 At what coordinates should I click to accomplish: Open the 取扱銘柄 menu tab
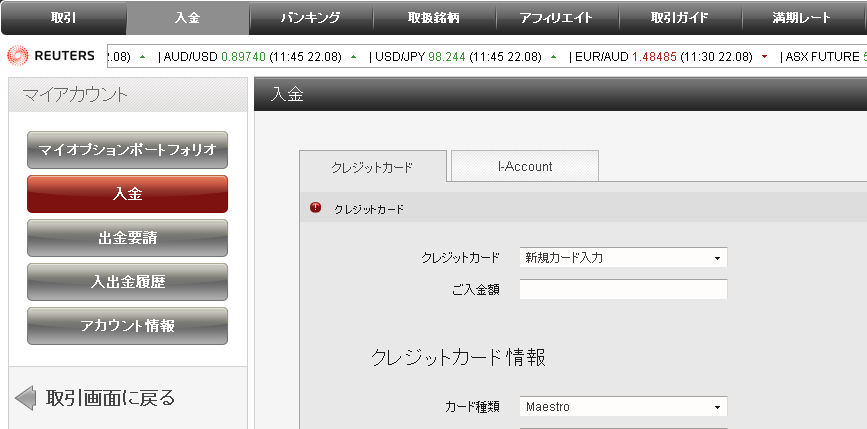click(x=434, y=18)
